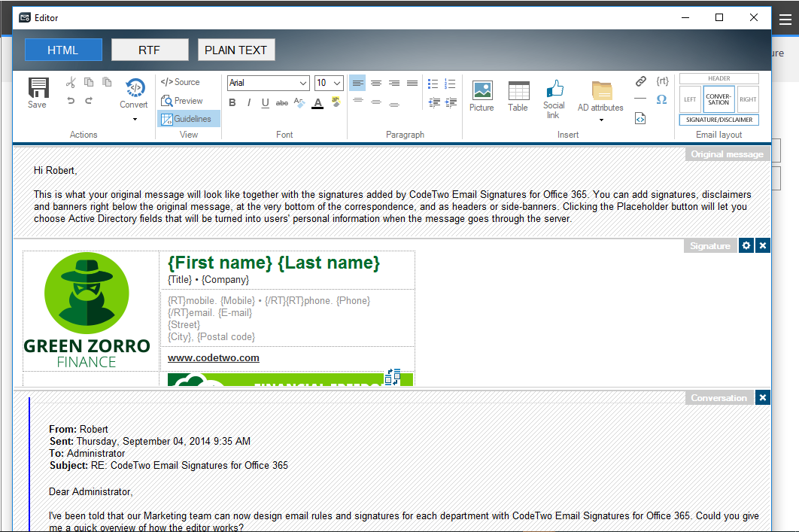Screen dimensions: 799x532
Task: Toggle underline formatting
Action: point(265,102)
